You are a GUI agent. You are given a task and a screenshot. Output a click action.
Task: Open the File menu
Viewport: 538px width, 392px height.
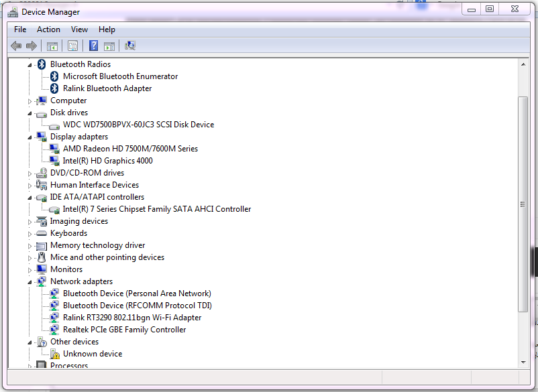click(20, 29)
